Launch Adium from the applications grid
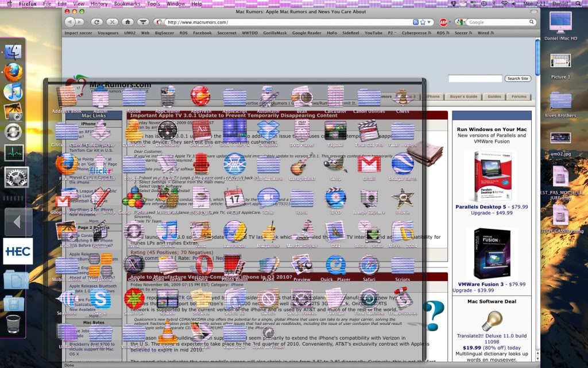Viewport: 588px width, 368px height. coord(100,97)
